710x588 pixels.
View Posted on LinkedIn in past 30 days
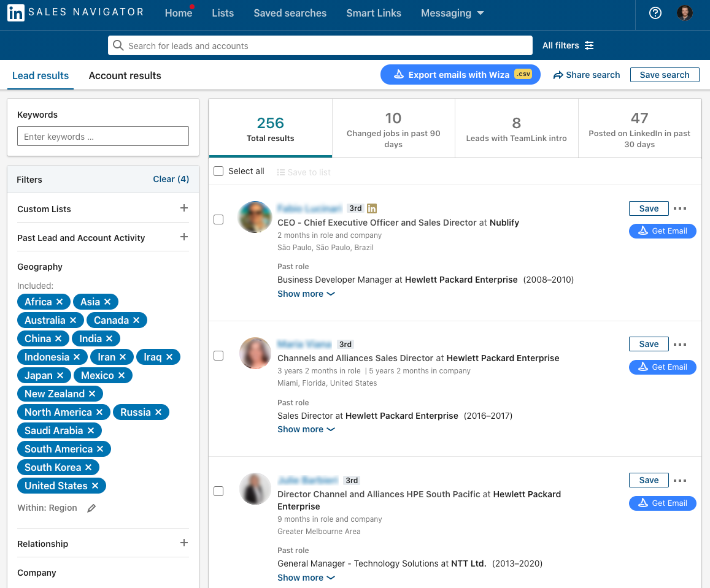coord(639,129)
